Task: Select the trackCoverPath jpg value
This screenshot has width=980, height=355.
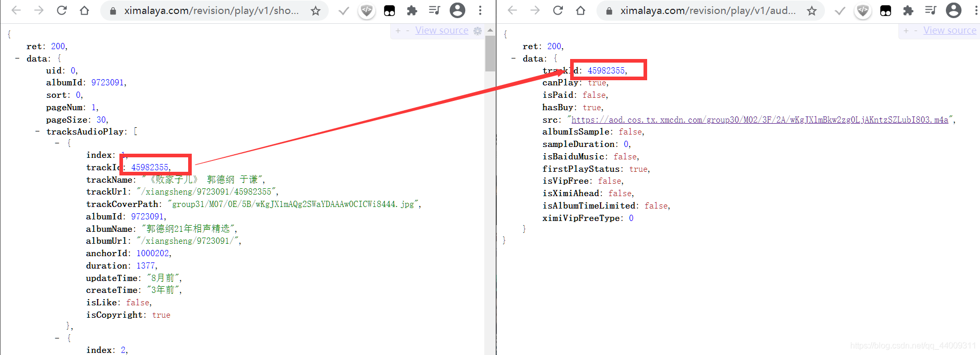Action: pos(293,204)
